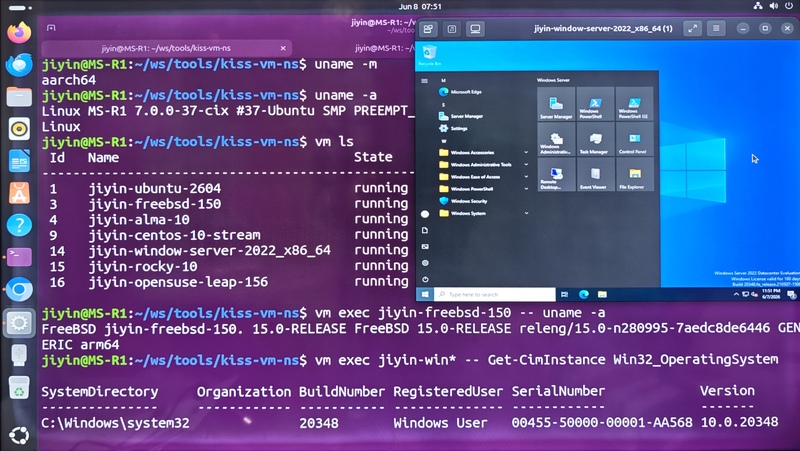Viewport: 800px width, 451px height.
Task: Click 'jiyin-freebsd-150' in vm list
Action: [155, 204]
